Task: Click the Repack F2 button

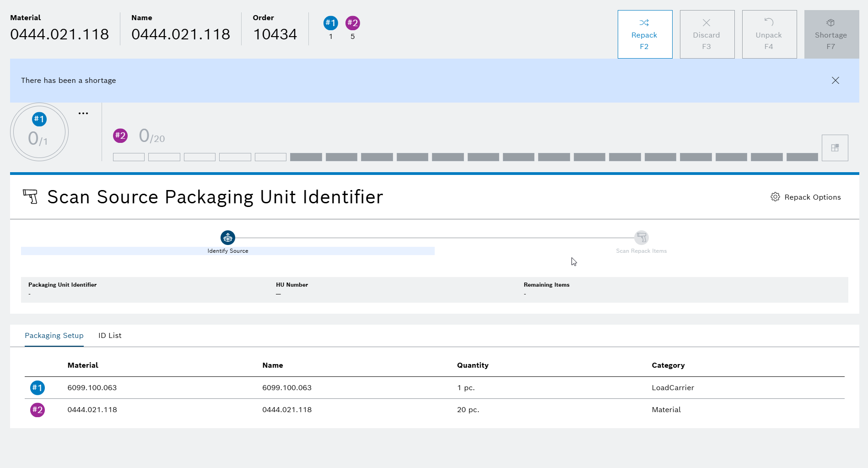Action: 644,34
